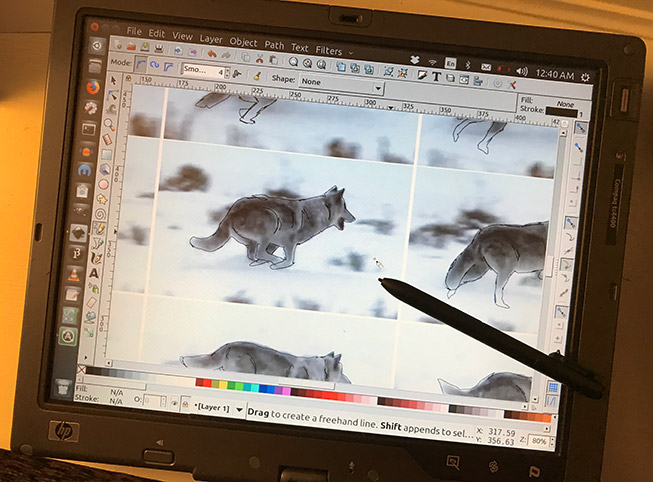Open the system gear session menu

[x=585, y=77]
